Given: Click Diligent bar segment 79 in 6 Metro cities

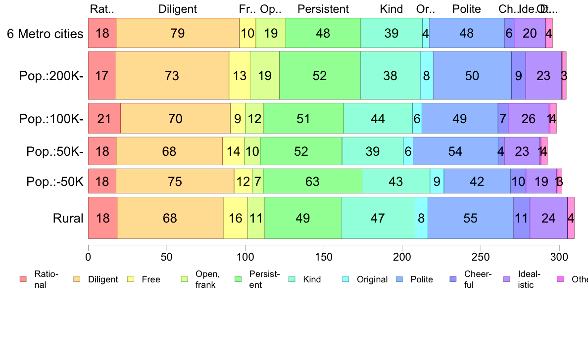Looking at the screenshot, I should click(x=178, y=33).
